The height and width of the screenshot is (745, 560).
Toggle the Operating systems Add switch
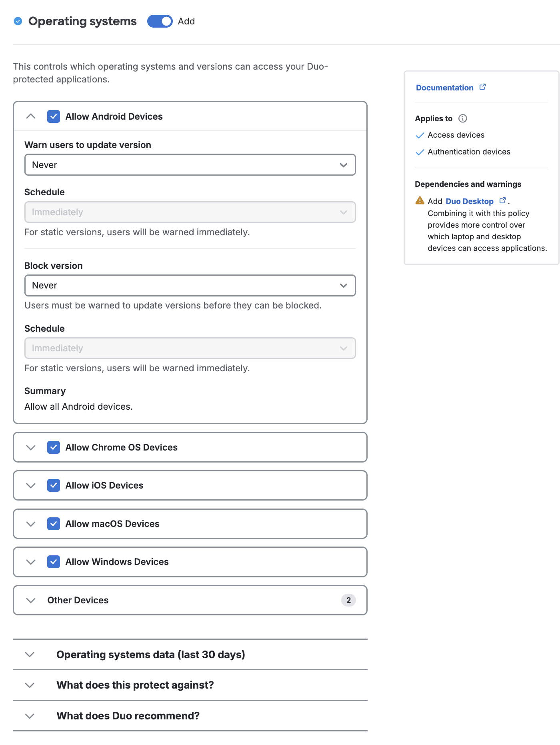[160, 21]
